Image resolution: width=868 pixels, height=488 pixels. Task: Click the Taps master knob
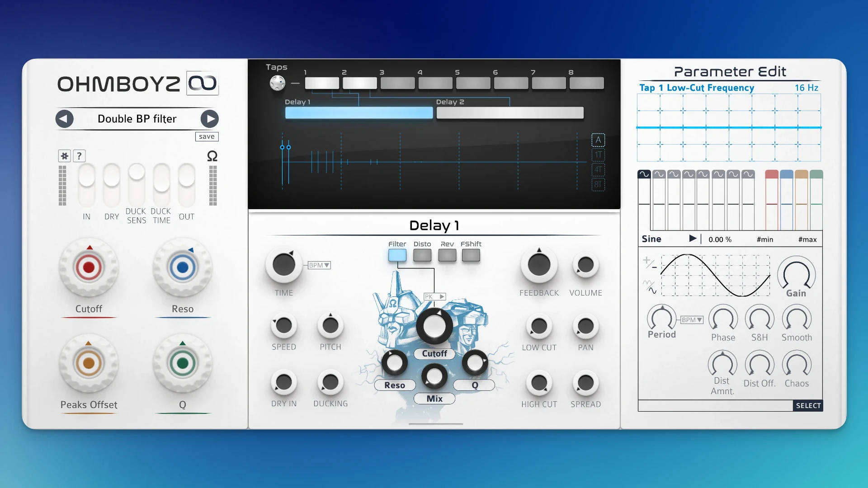tap(277, 83)
